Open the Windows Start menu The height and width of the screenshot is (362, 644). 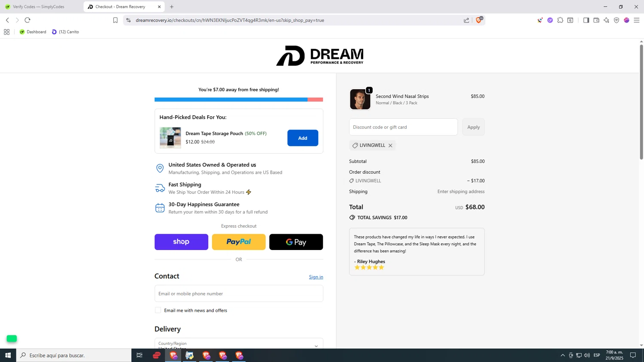(8, 355)
